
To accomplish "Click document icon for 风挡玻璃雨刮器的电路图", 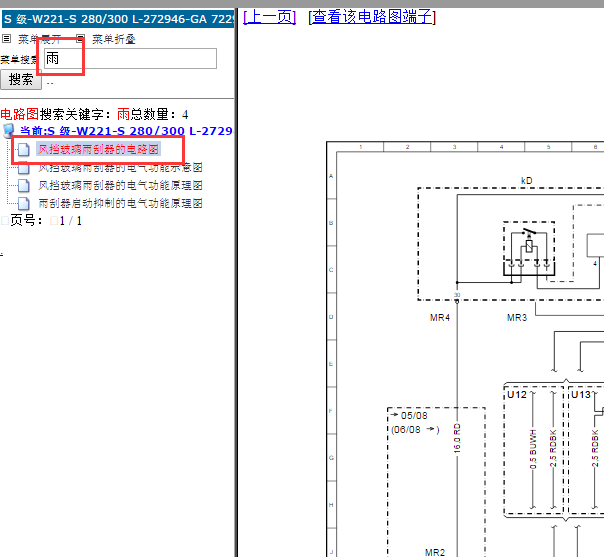I will [23, 149].
